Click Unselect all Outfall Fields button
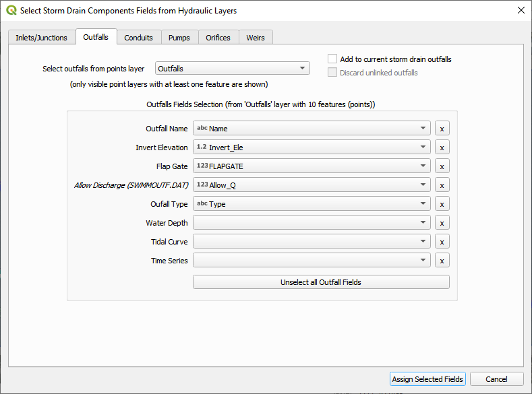This screenshot has height=394, width=532. [321, 282]
